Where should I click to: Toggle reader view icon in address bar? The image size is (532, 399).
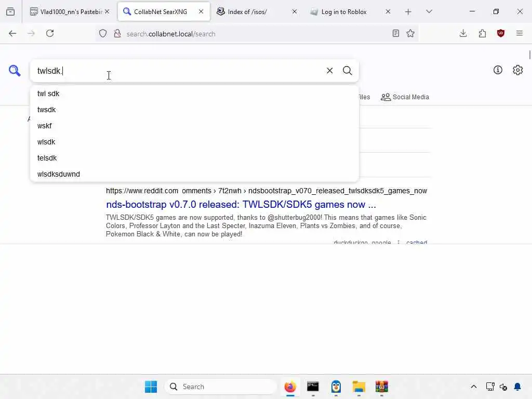click(x=395, y=33)
